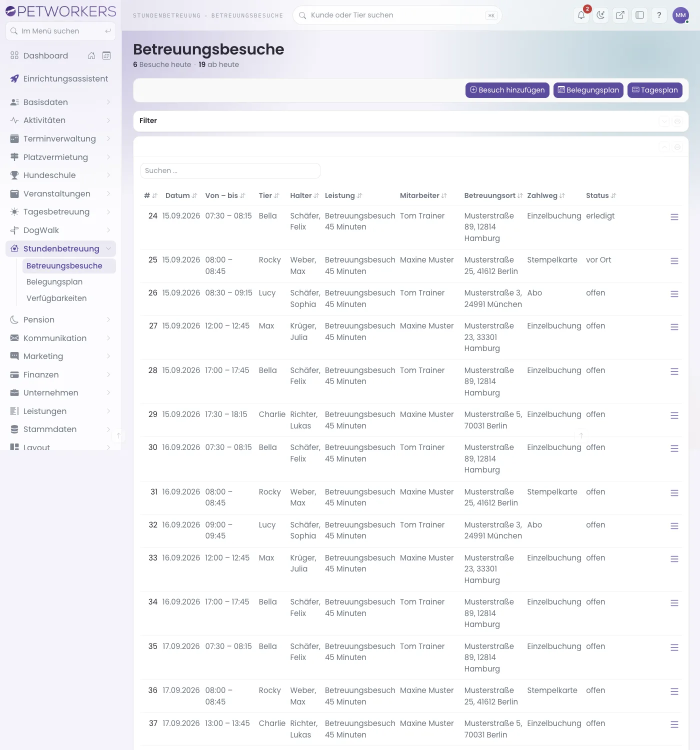Open row menu for visit 30
Image resolution: width=700 pixels, height=750 pixels.
[x=674, y=448]
